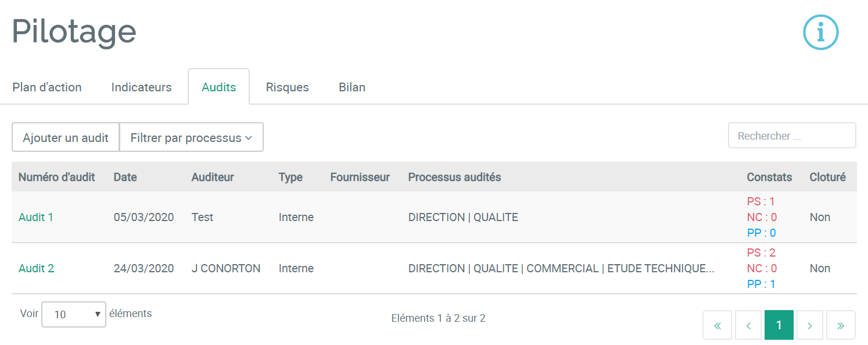Image resolution: width=868 pixels, height=345 pixels.
Task: Sort by the Cloturé column header
Action: tap(827, 177)
